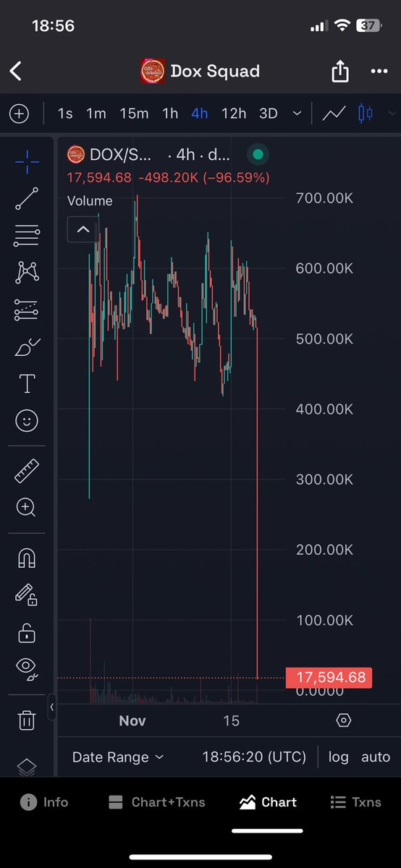The width and height of the screenshot is (401, 868).
Task: Delete drawings with the trash icon
Action: [x=27, y=720]
